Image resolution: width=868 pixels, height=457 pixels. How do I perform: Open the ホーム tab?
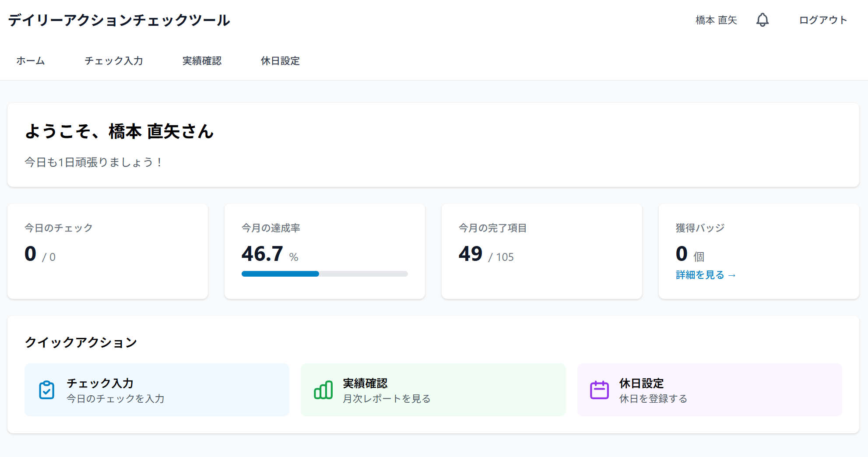point(31,61)
